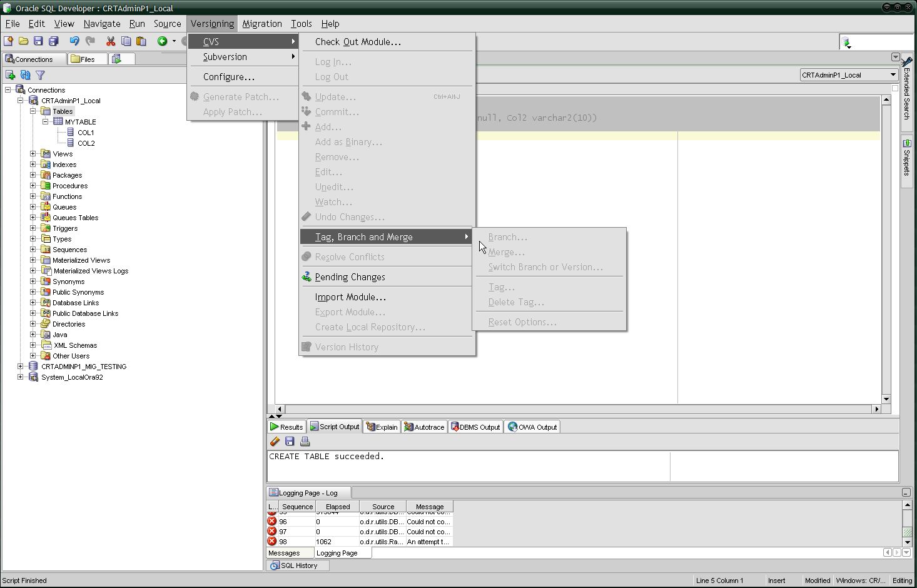The width and height of the screenshot is (917, 588).
Task: Click the Save All toolbar icon
Action: (53, 41)
